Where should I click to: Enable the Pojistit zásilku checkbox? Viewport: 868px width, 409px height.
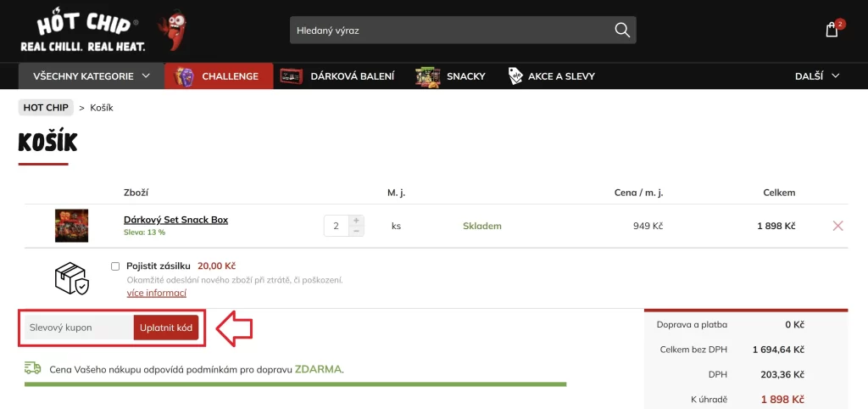115,266
